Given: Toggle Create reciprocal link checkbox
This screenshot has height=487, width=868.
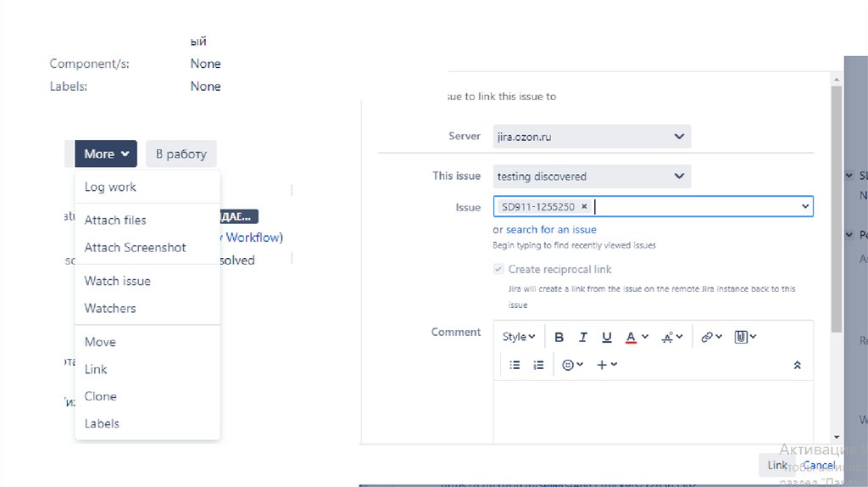Looking at the screenshot, I should pos(498,269).
